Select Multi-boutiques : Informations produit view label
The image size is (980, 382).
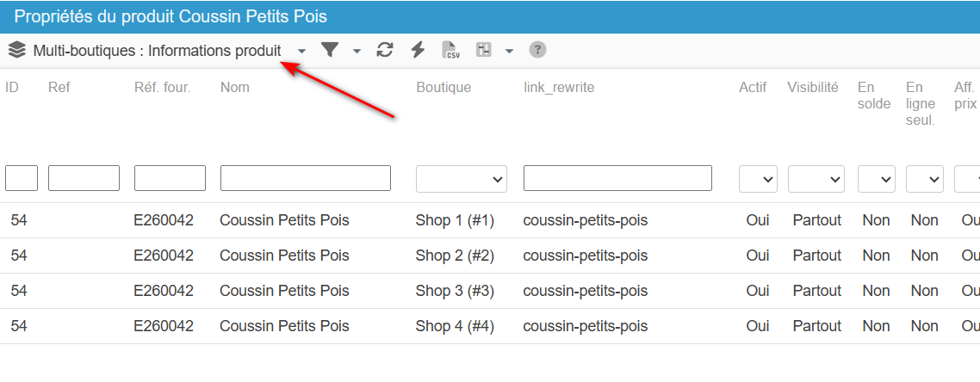(157, 51)
